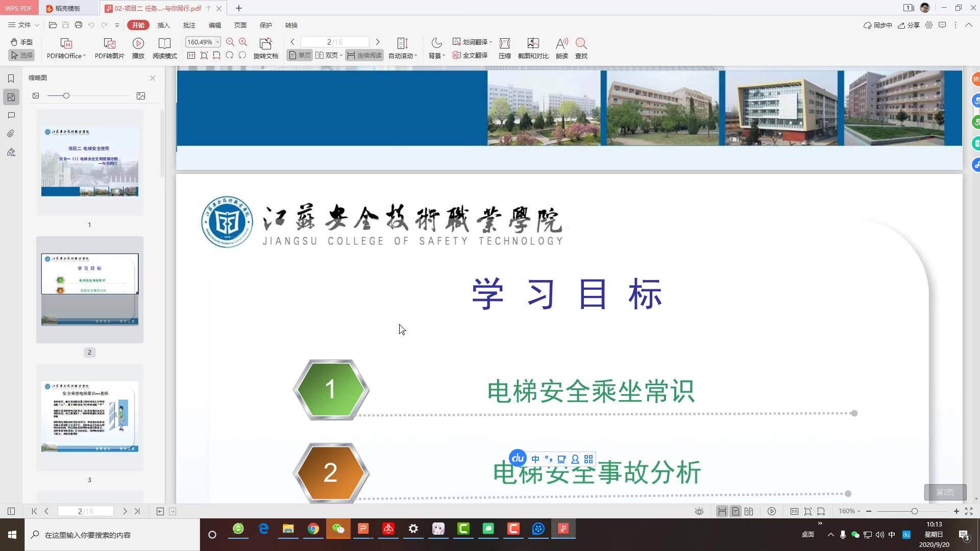This screenshot has height=551, width=980.
Task: Expand the 划词翻译 dropdown
Action: [491, 42]
